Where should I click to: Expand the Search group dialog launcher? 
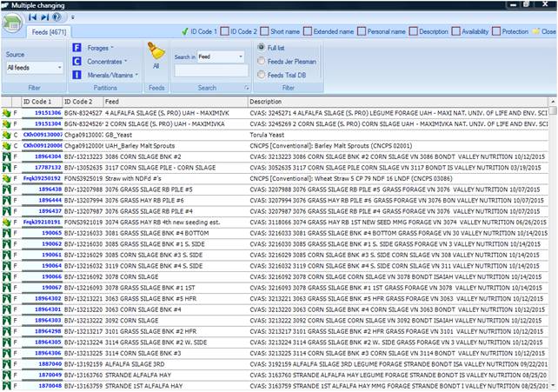point(247,88)
